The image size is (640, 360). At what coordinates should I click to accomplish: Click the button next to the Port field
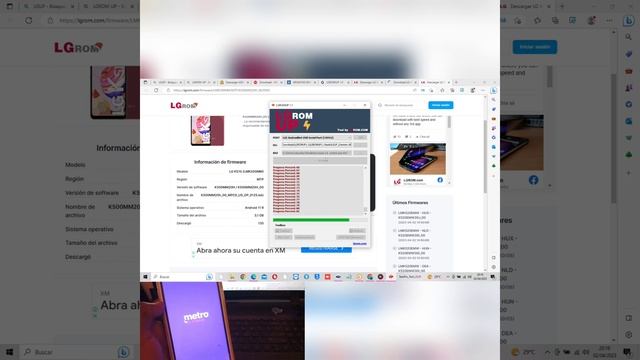click(360, 138)
